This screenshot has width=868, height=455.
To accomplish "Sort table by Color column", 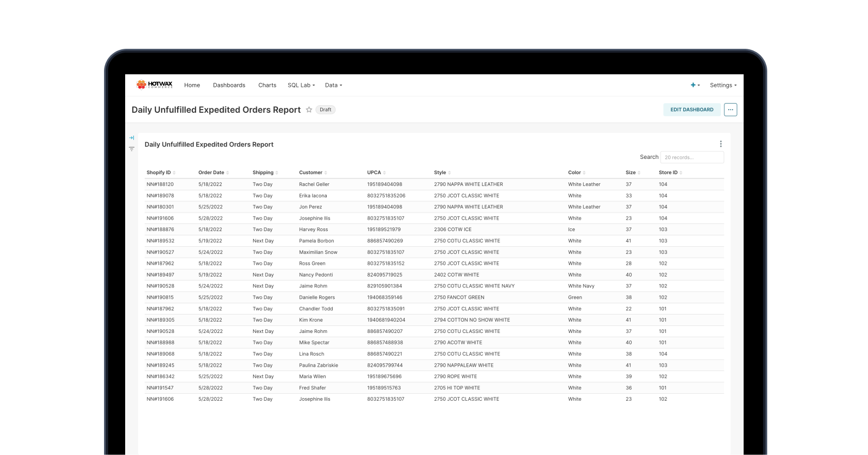I will [x=576, y=172].
